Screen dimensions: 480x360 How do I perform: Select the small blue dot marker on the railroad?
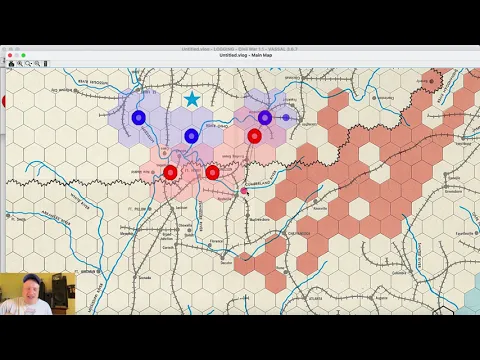(286, 117)
